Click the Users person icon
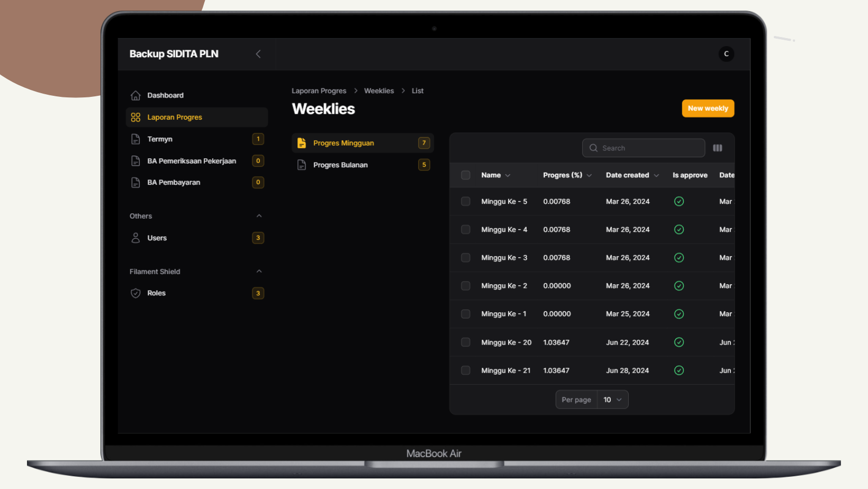868x489 pixels. 135,238
